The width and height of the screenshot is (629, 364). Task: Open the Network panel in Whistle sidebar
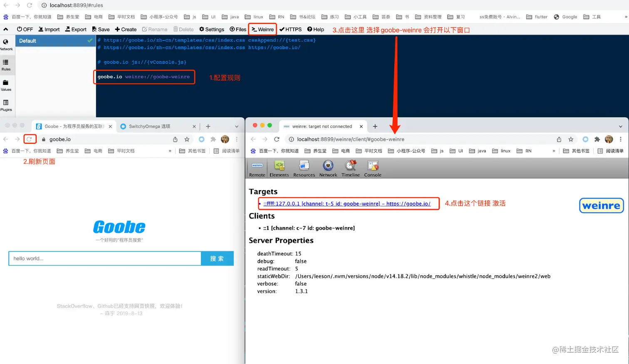(x=6, y=45)
